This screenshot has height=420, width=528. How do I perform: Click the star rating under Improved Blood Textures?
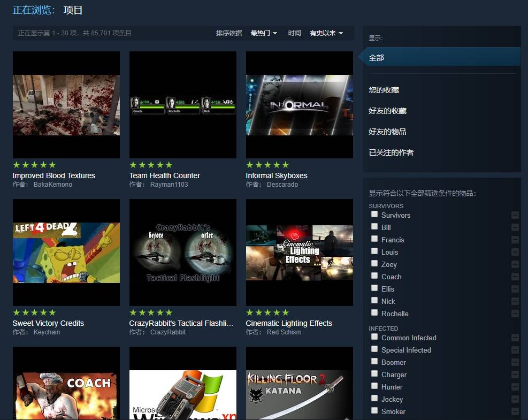(34, 165)
